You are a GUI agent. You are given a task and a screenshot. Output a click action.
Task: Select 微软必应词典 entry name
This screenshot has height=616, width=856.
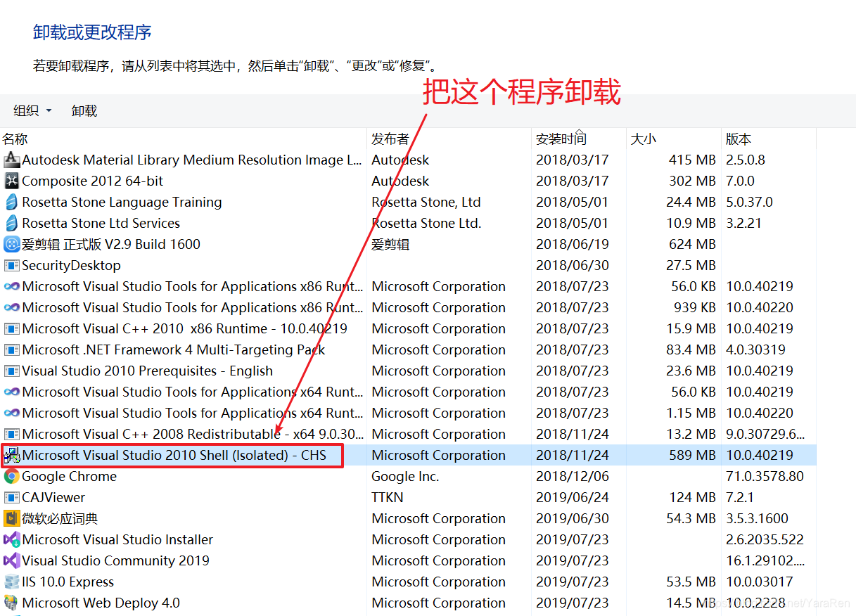pyautogui.click(x=60, y=518)
